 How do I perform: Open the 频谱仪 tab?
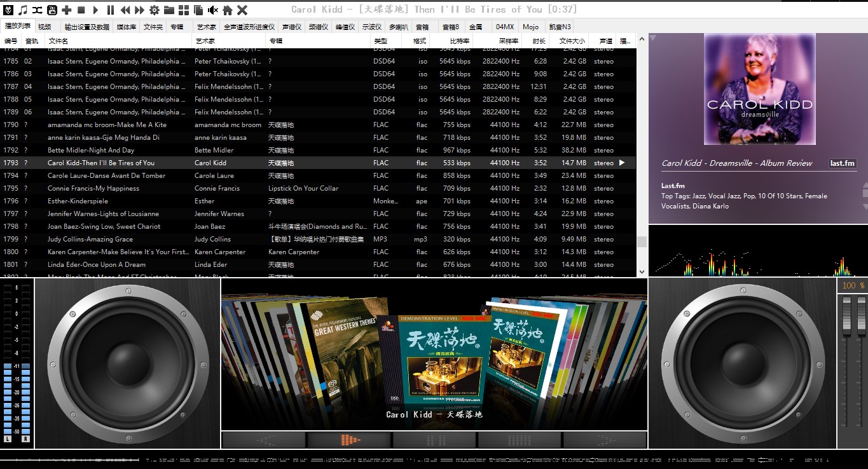pyautogui.click(x=318, y=27)
